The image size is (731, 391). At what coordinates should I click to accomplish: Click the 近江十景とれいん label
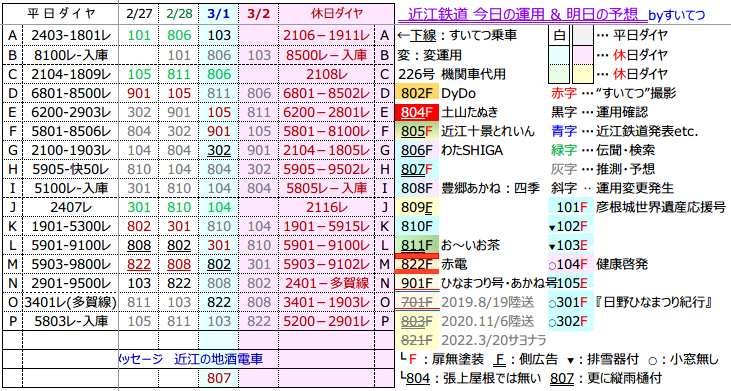[488, 131]
